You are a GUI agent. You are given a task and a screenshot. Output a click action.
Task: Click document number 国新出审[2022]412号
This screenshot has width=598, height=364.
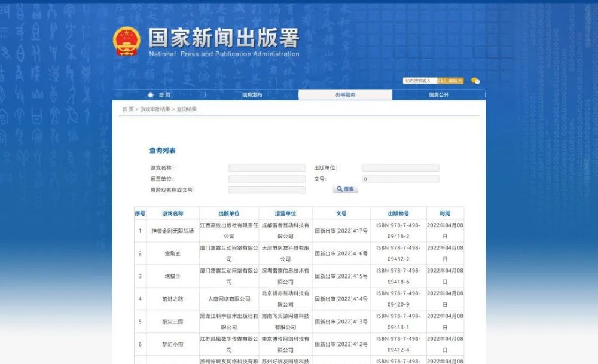(341, 344)
